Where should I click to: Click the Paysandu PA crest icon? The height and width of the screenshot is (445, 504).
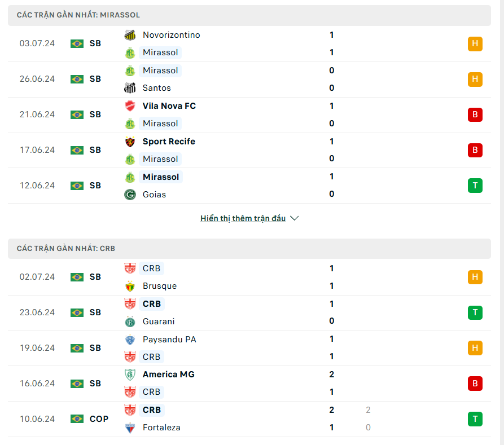[x=130, y=340]
